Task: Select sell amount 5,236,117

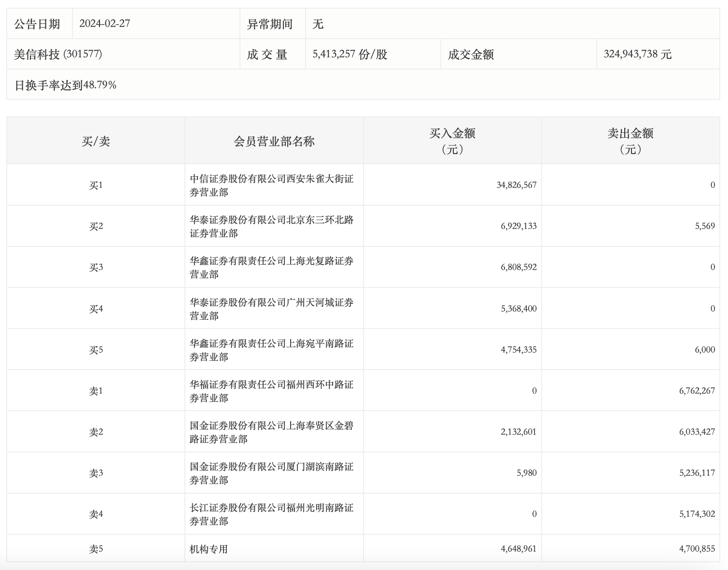Action: [x=697, y=473]
